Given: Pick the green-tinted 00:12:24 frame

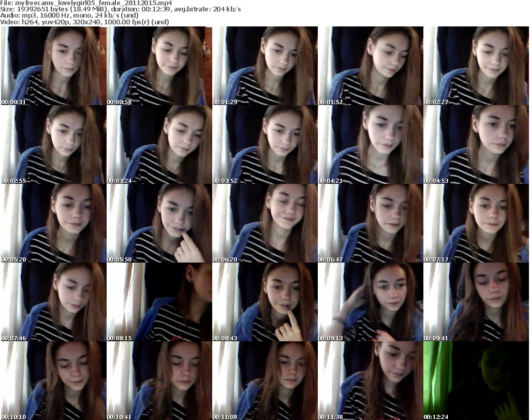Looking at the screenshot, I should (x=476, y=381).
